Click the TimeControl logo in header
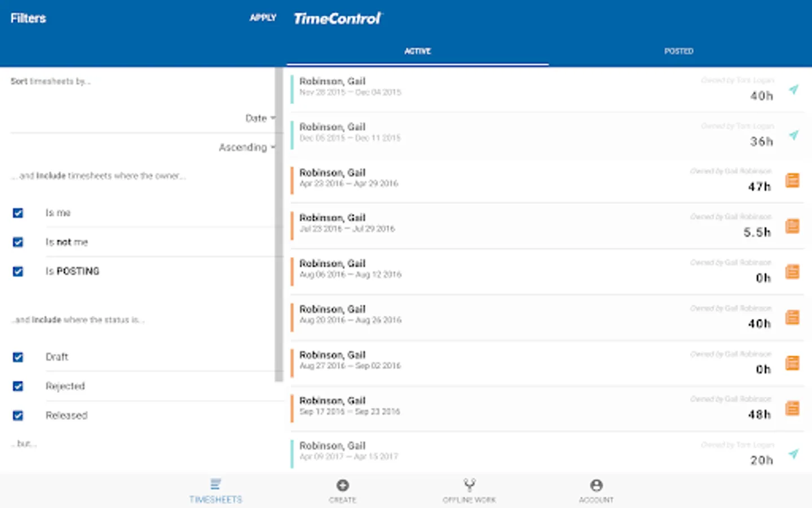The width and height of the screenshot is (812, 508). [x=338, y=19]
